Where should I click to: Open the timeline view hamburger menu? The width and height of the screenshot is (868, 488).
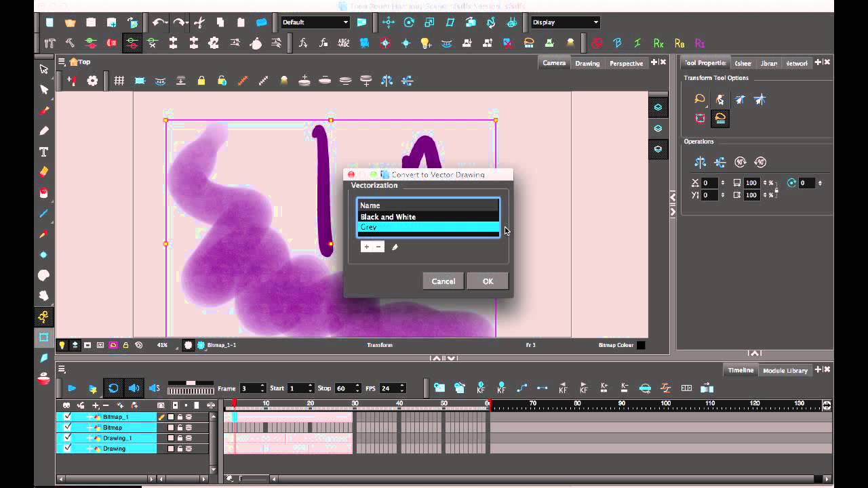pyautogui.click(x=62, y=369)
